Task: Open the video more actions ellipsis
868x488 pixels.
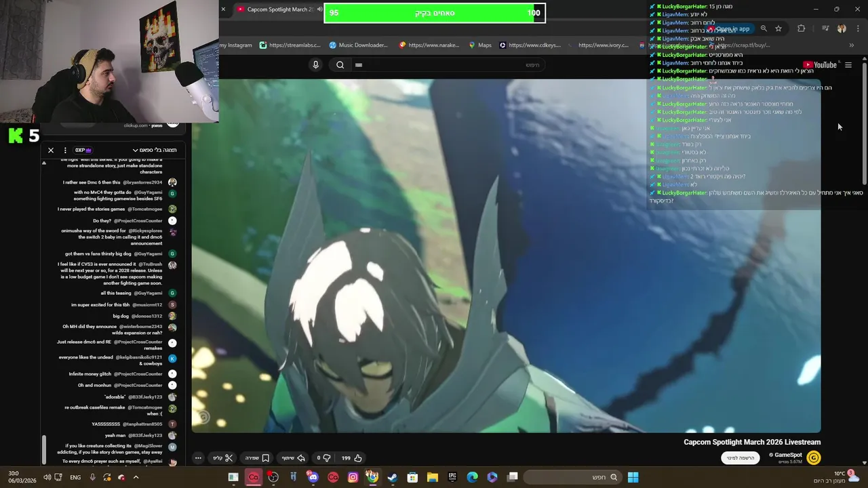Action: point(198,458)
